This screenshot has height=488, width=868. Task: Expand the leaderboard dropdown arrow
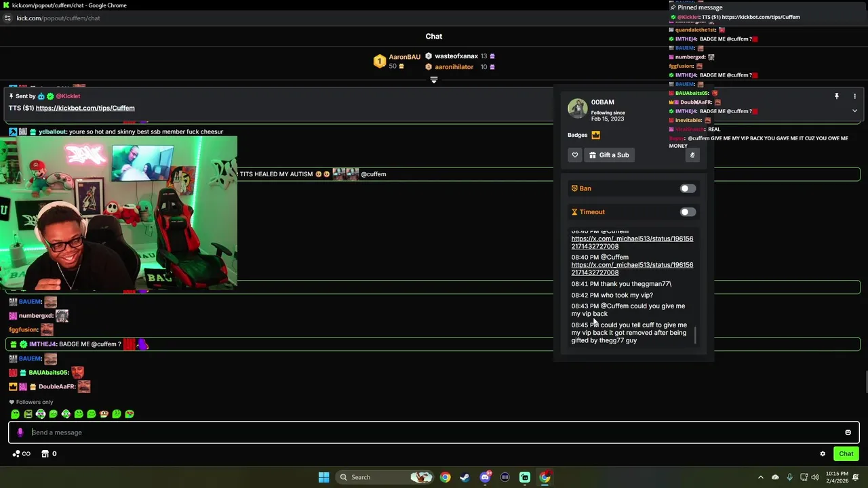pyautogui.click(x=434, y=80)
